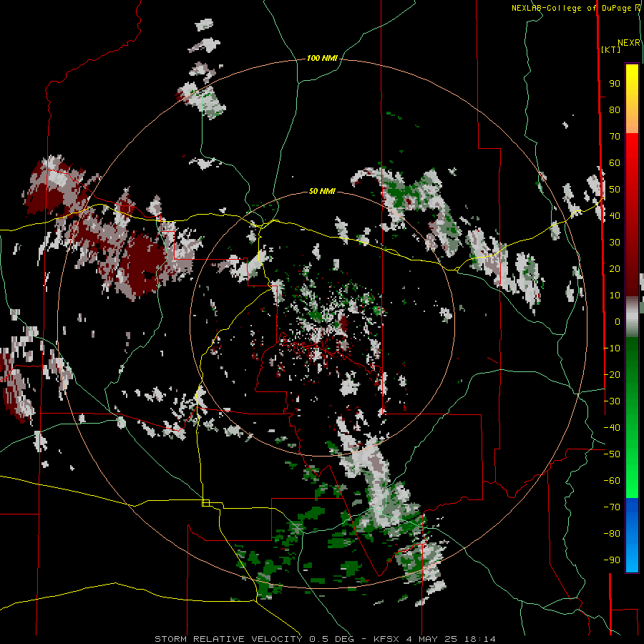Viewport: 644px width, 644px height.
Task: Click the -60 value on the velocity scale
Action: [x=612, y=481]
